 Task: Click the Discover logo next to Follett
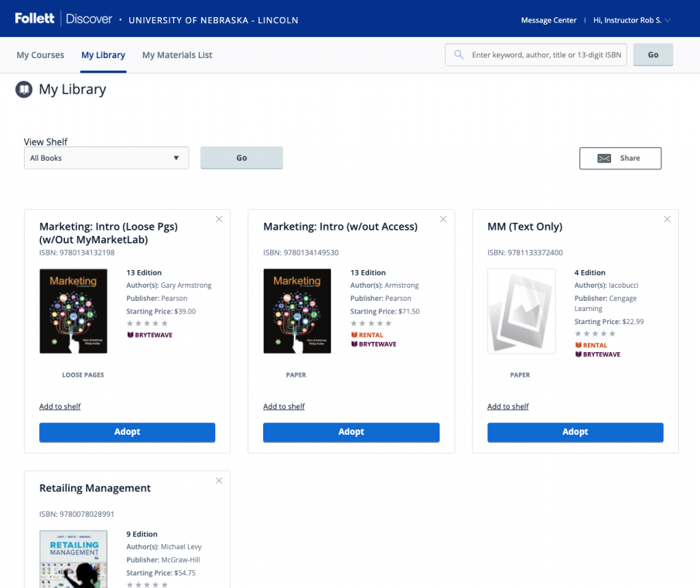coord(90,19)
